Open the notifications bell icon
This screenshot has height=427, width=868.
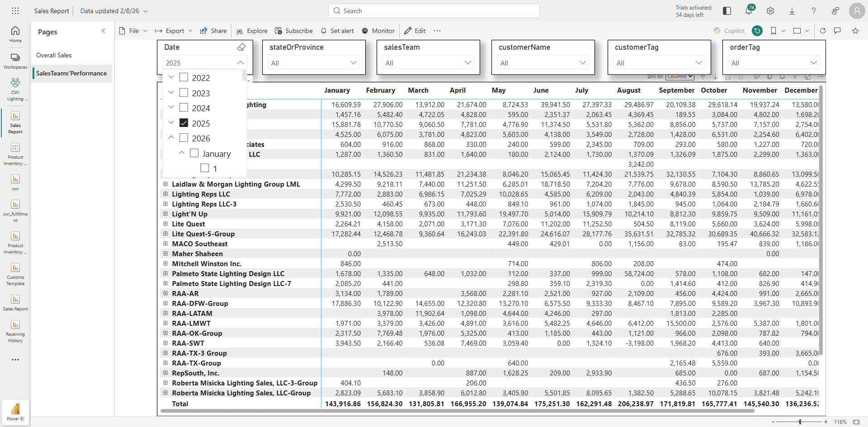[x=749, y=11]
